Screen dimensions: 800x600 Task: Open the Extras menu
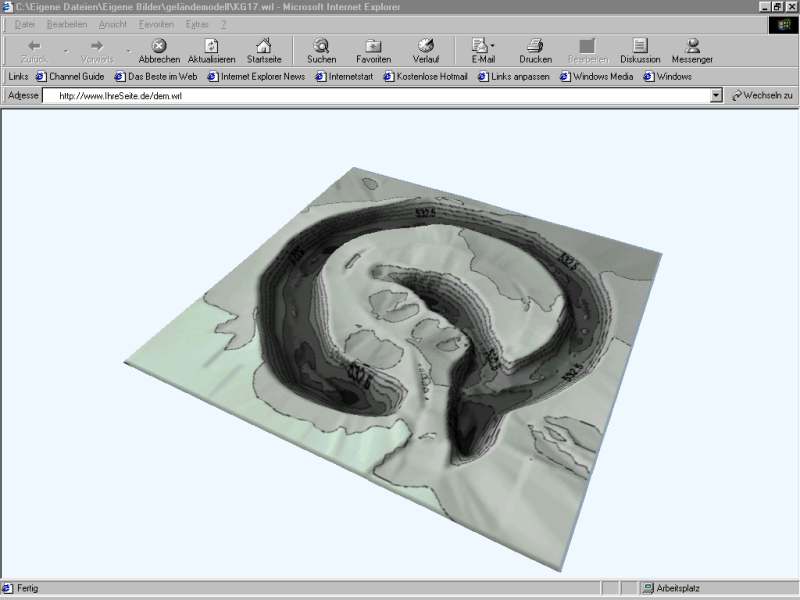pos(197,23)
